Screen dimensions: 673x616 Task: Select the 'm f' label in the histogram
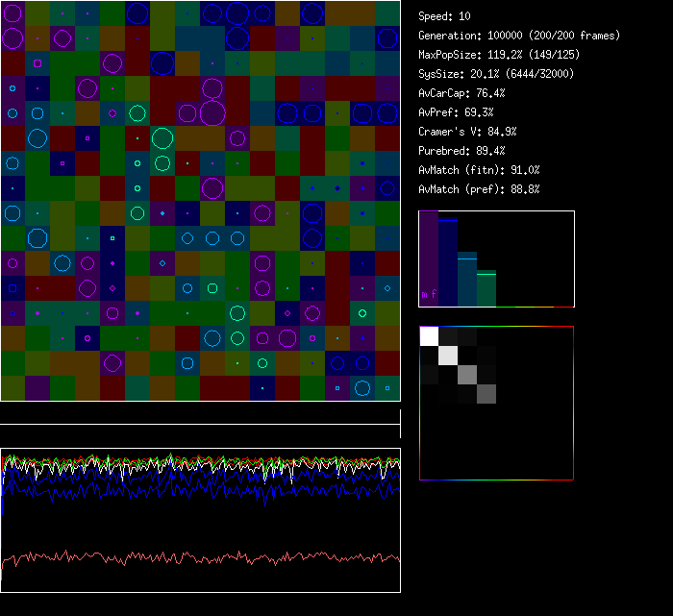coord(428,294)
